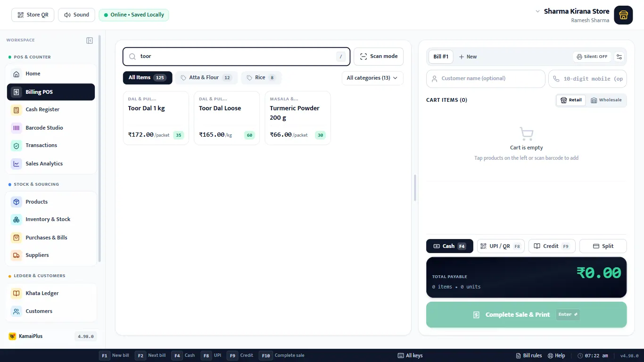Click the Barcode Studio barcode icon

pyautogui.click(x=17, y=128)
